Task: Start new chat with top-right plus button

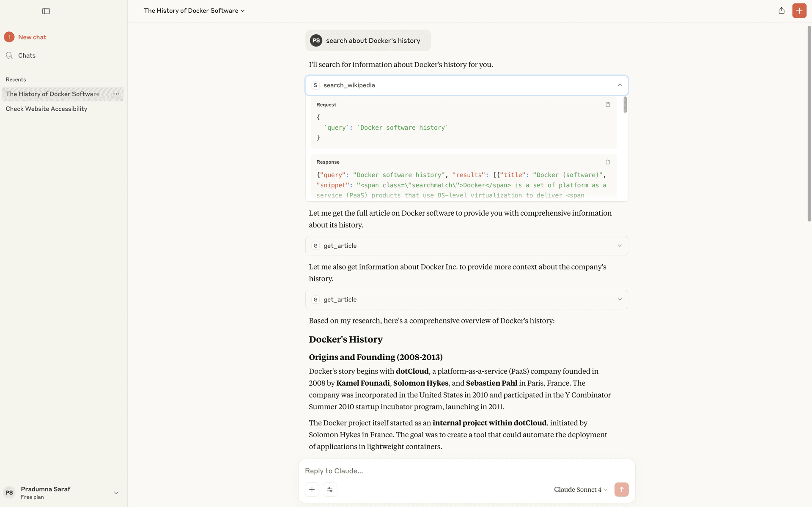Action: [799, 11]
